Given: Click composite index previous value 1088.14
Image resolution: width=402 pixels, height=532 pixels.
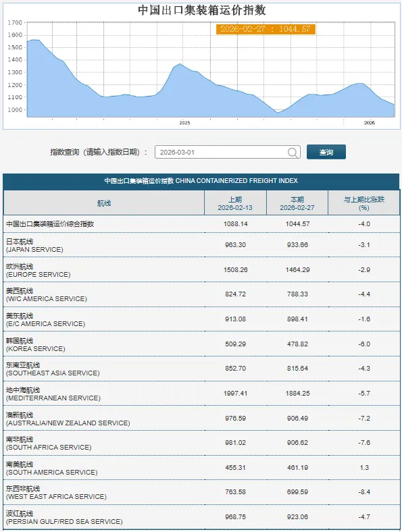Looking at the screenshot, I should click(x=235, y=224).
